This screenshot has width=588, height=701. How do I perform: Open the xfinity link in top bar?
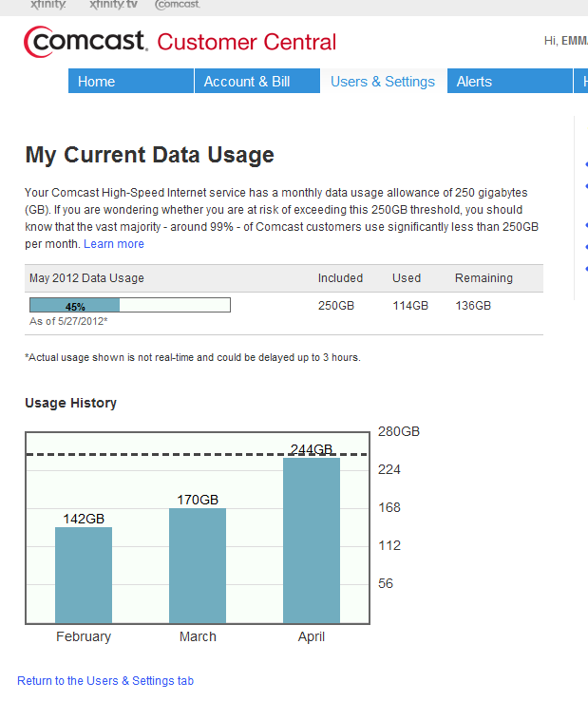point(48,5)
